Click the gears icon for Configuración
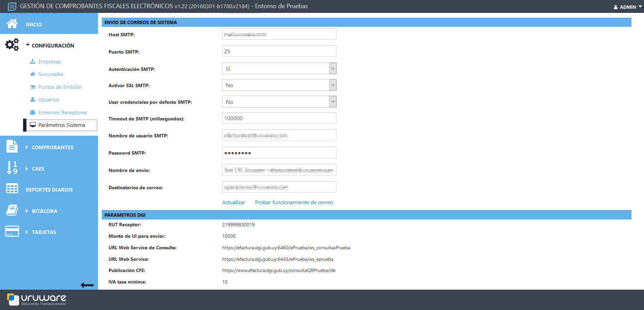This screenshot has width=644, height=310. (12, 45)
